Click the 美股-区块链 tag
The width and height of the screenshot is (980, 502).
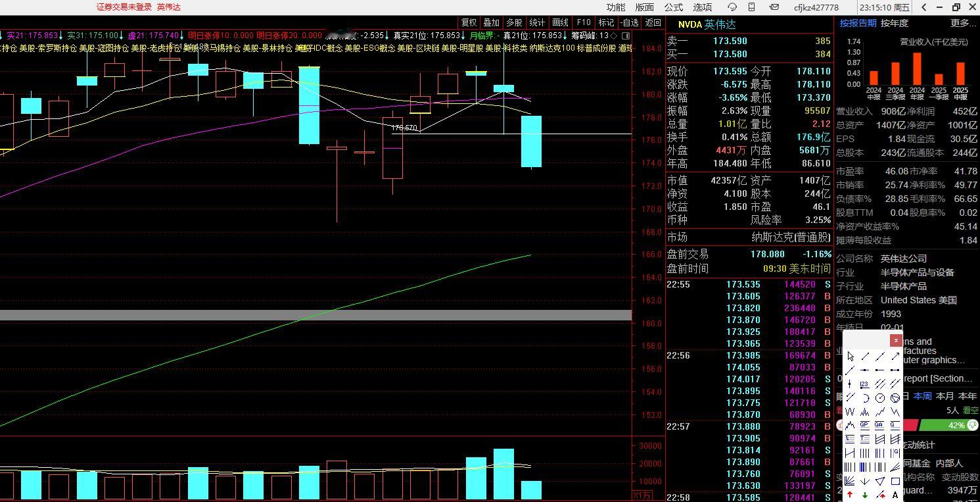pos(417,48)
